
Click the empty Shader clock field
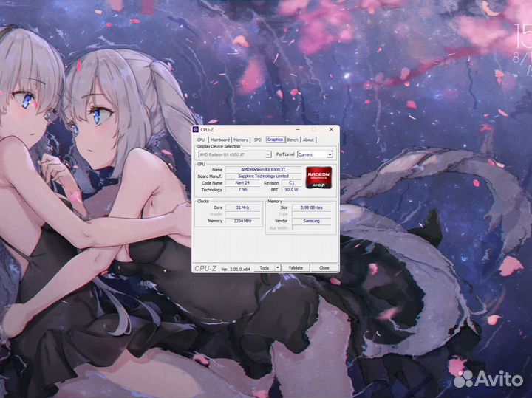pyautogui.click(x=243, y=214)
